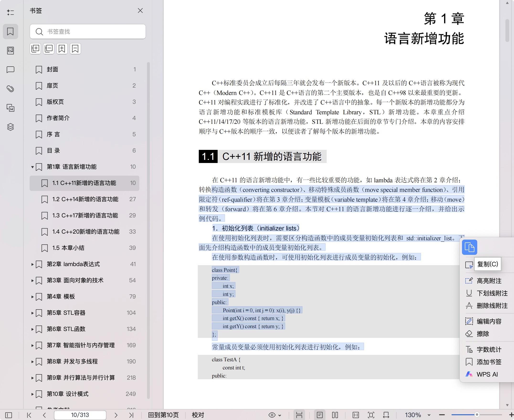Click the delete bookmark icon

click(75, 49)
